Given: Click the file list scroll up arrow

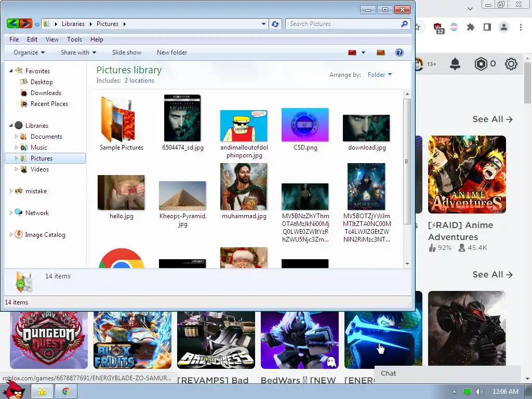Looking at the screenshot, I should tap(407, 94).
